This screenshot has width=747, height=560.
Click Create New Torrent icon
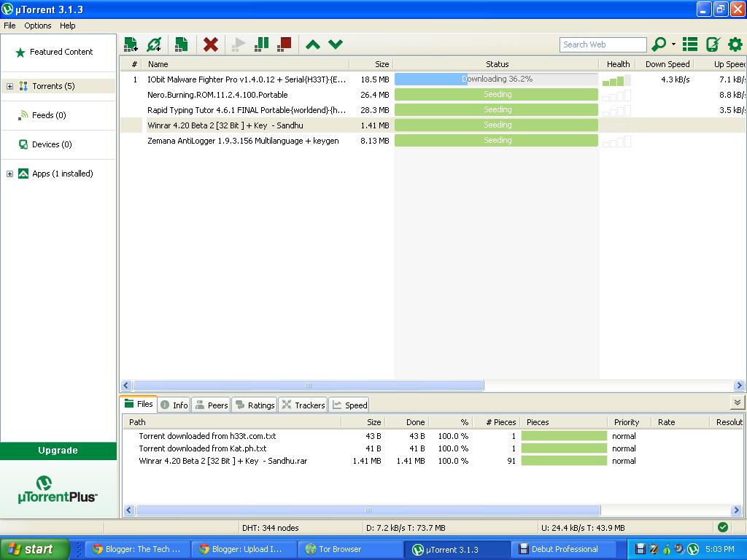point(181,44)
